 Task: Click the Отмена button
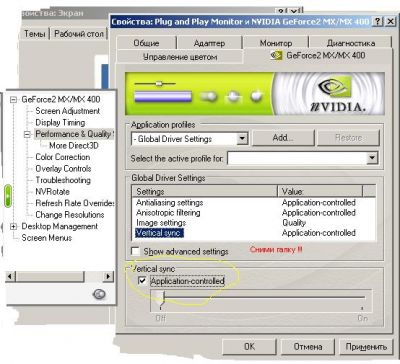308,346
